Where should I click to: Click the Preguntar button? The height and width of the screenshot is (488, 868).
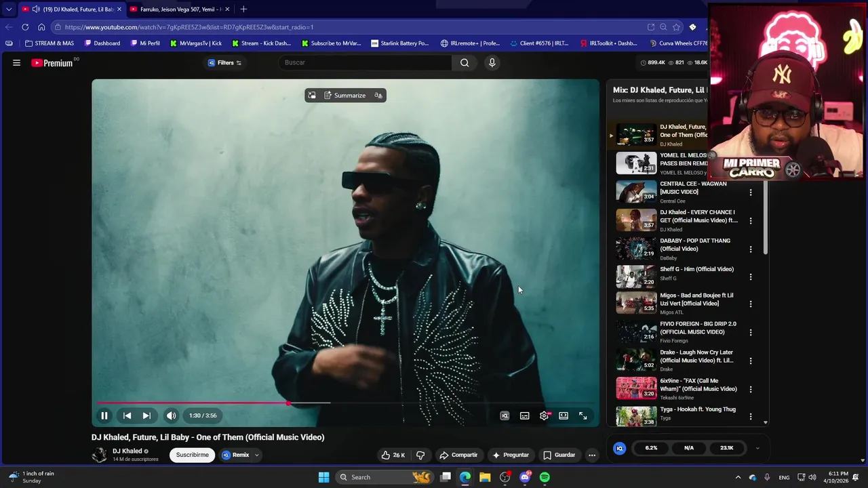click(x=511, y=455)
